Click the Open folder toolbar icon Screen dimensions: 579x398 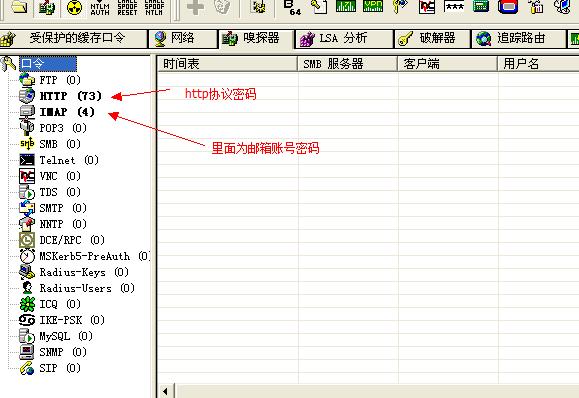point(18,7)
